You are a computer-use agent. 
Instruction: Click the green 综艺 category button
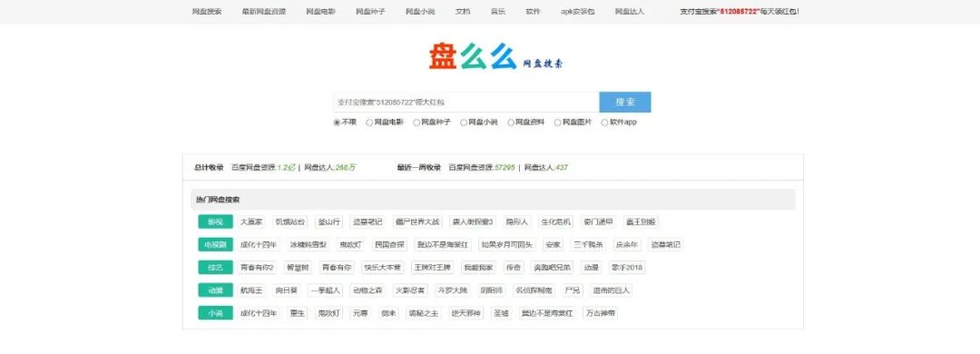(215, 268)
